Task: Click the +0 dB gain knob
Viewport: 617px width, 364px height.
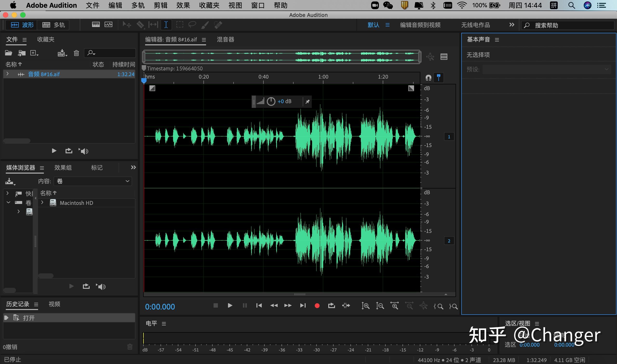Action: pyautogui.click(x=271, y=101)
